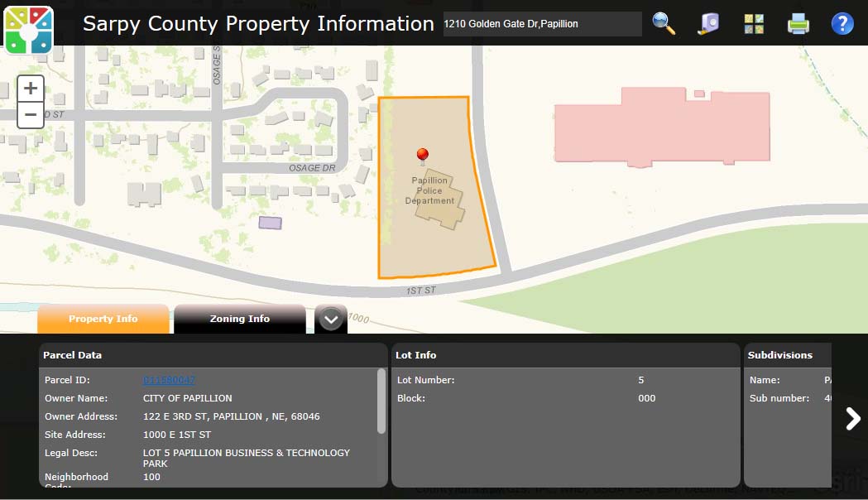Select the red map pin marker
868x500 pixels.
point(422,156)
